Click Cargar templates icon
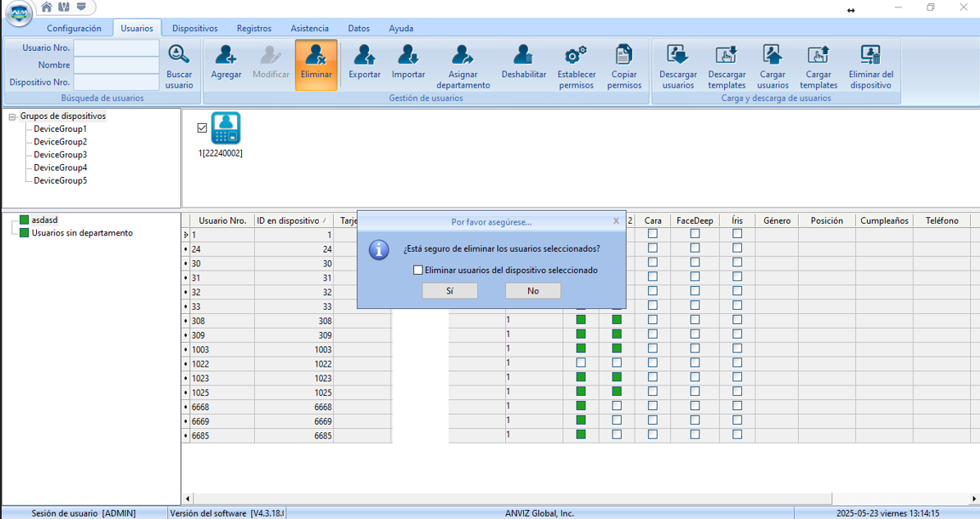This screenshot has height=519, width=980. [x=818, y=55]
